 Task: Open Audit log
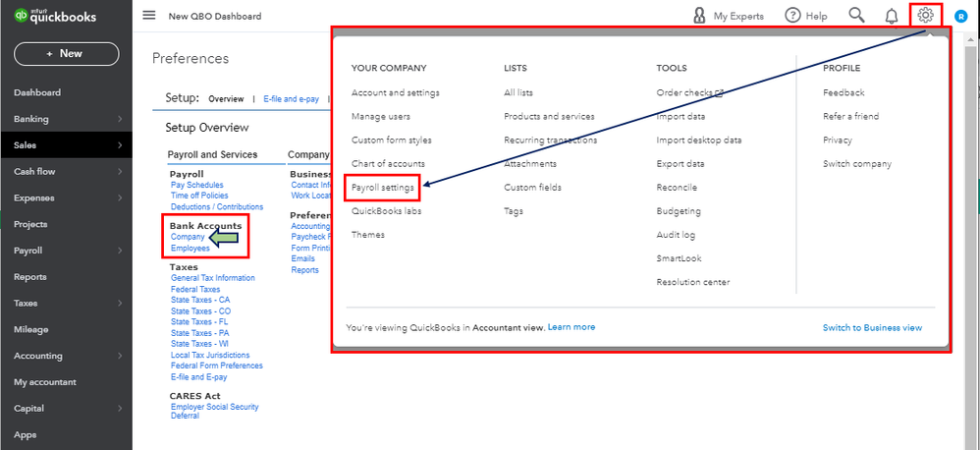[676, 235]
